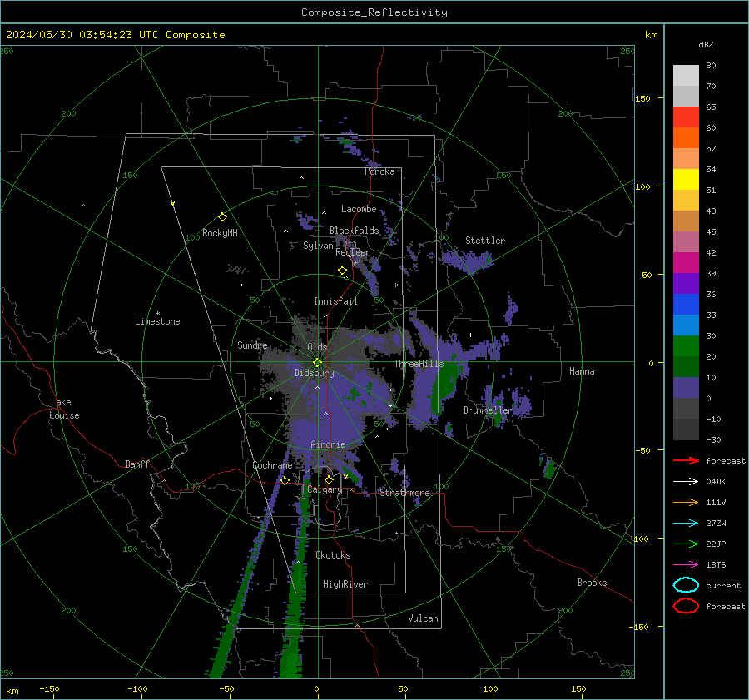Viewport: 749px width, 700px height.
Task: Click the purple 10 dBZ color swatch
Action: tap(686, 387)
